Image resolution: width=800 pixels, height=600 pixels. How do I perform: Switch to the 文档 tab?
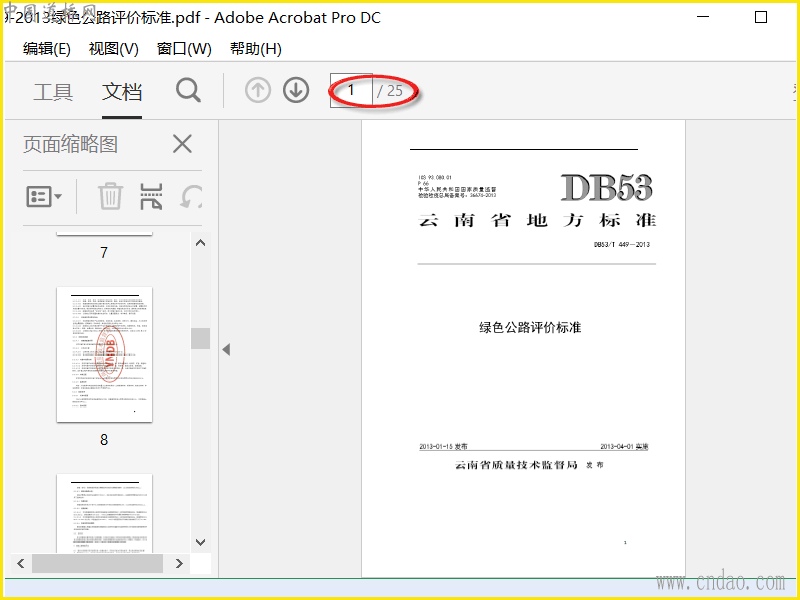point(122,92)
